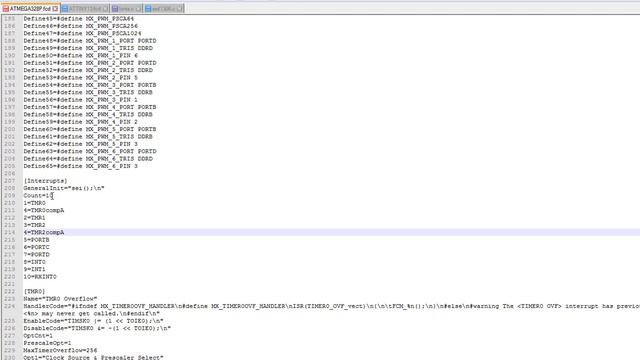640x360 pixels.
Task: Click the Define55 MX_PWM_3_TRIS DDRB line
Action: pyautogui.click(x=88, y=92)
